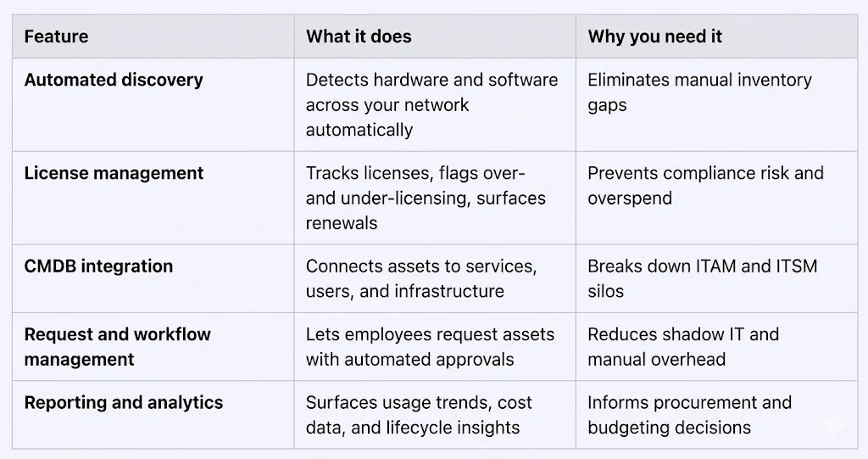Click "Surfaces usage trends" description cell
Image resolution: width=868 pixels, height=459 pixels.
tap(419, 402)
